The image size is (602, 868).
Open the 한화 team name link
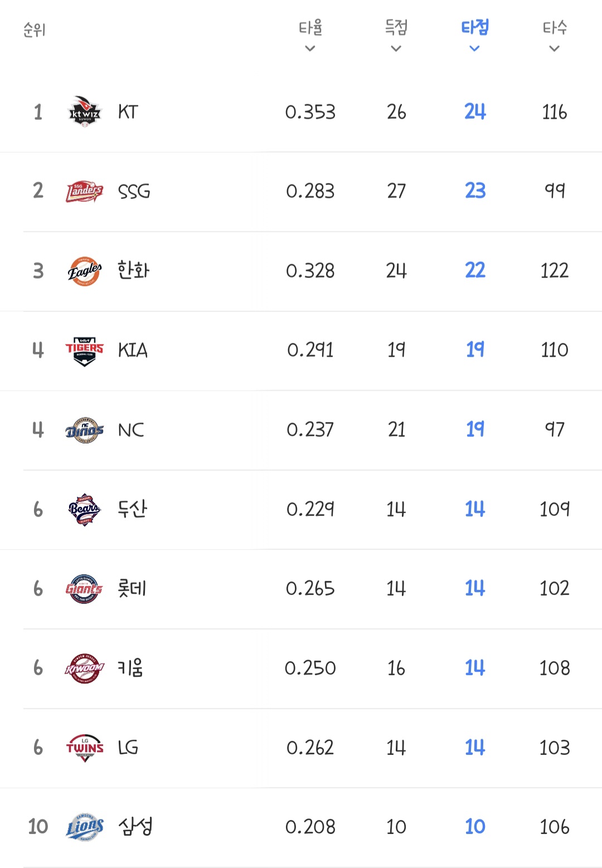point(133,271)
